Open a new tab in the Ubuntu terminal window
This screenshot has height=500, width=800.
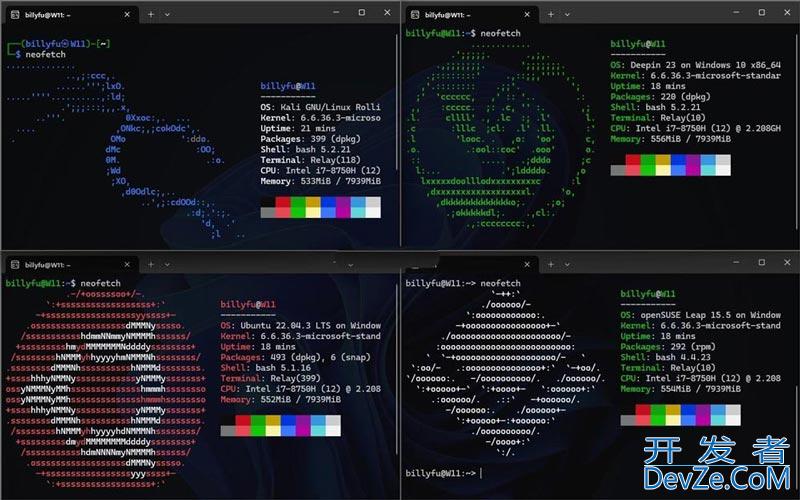point(151,264)
